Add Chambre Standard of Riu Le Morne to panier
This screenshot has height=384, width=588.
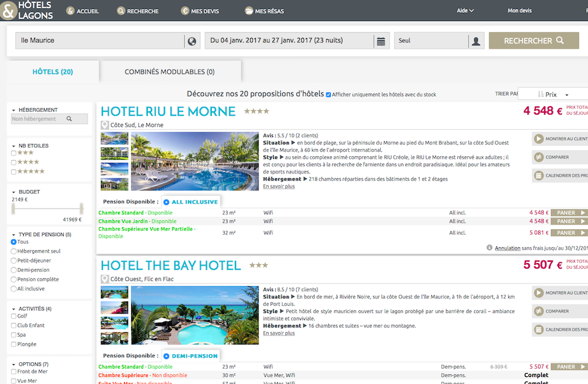[569, 212]
